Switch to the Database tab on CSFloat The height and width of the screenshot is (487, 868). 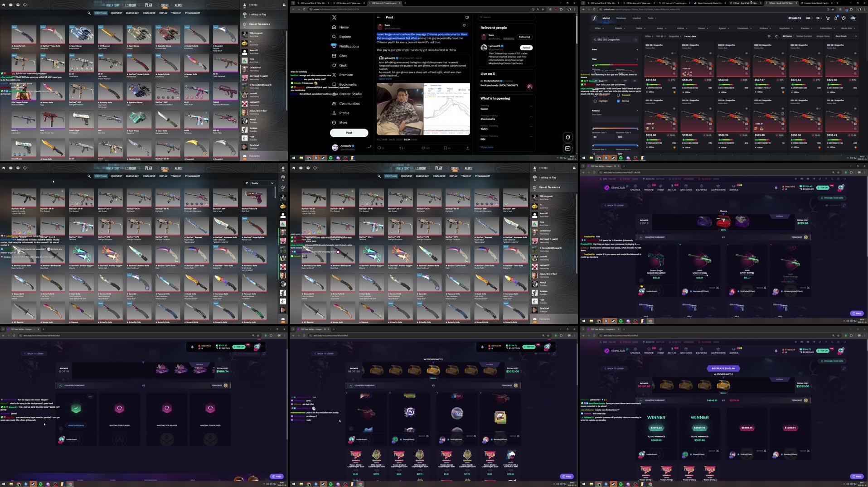coord(621,18)
